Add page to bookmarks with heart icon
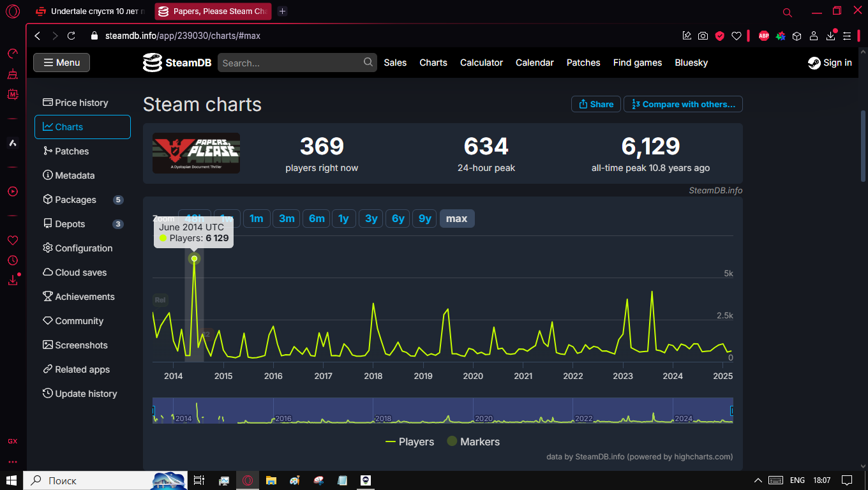Image resolution: width=868 pixels, height=490 pixels. [737, 36]
